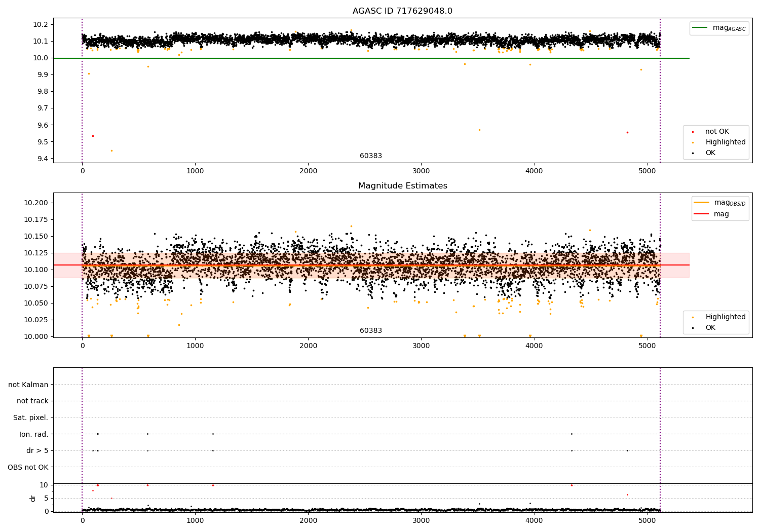Viewport: 760px width, 532px height.
Task: Click the 9.4 y-axis tick label
Action: click(43, 159)
